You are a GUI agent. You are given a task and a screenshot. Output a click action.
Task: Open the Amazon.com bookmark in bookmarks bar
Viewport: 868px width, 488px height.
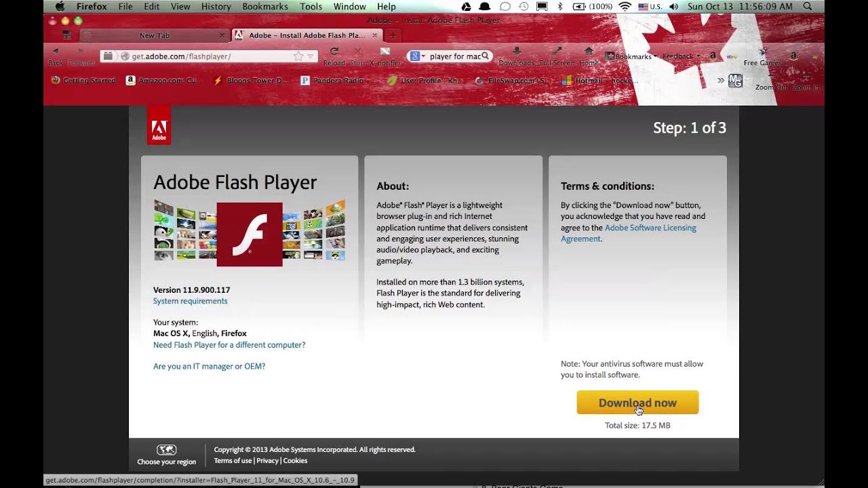click(163, 80)
